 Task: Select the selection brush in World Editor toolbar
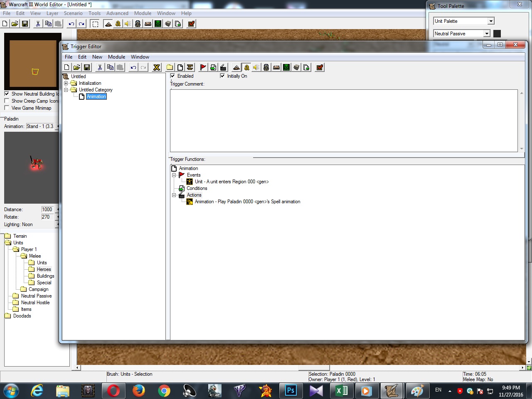(95, 24)
